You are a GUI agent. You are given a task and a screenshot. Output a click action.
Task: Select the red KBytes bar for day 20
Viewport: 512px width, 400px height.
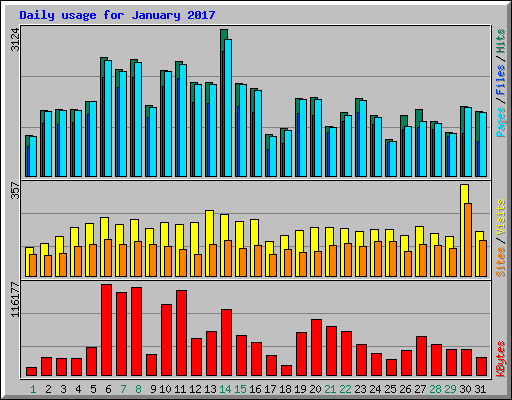(316, 348)
